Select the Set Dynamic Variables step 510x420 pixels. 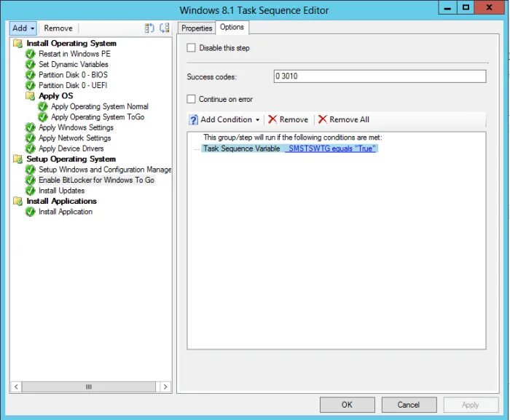[x=73, y=64]
